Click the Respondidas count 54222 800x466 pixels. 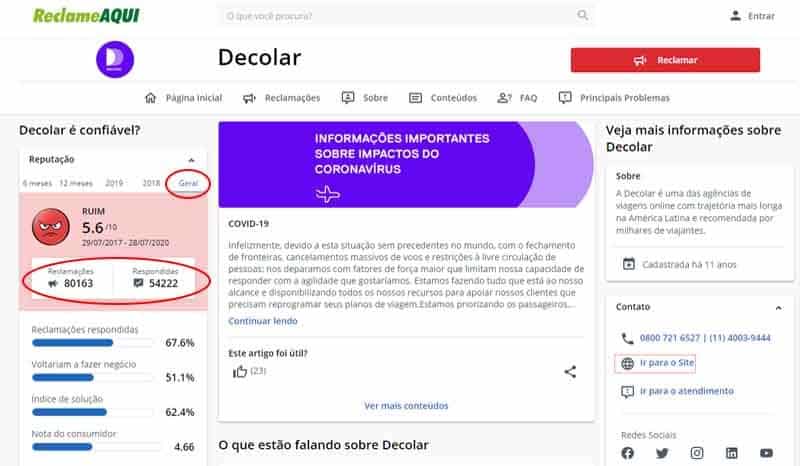pyautogui.click(x=163, y=283)
